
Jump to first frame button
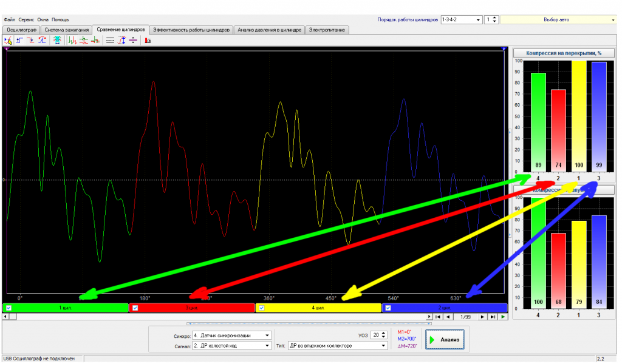coord(437,317)
